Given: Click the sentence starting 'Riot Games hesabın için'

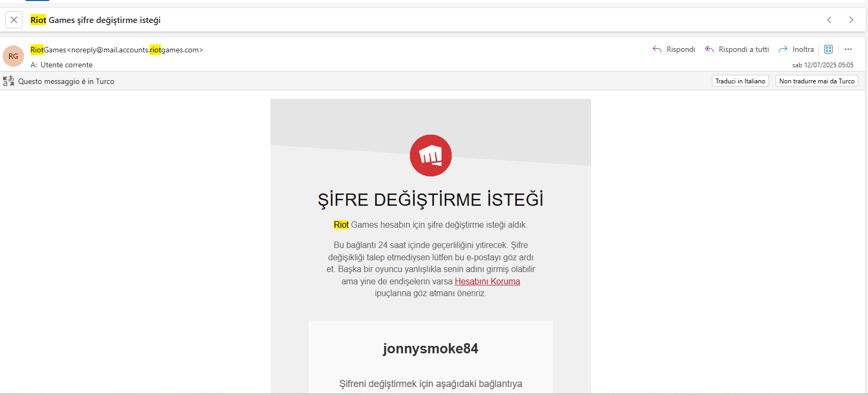Looking at the screenshot, I should point(431,225).
